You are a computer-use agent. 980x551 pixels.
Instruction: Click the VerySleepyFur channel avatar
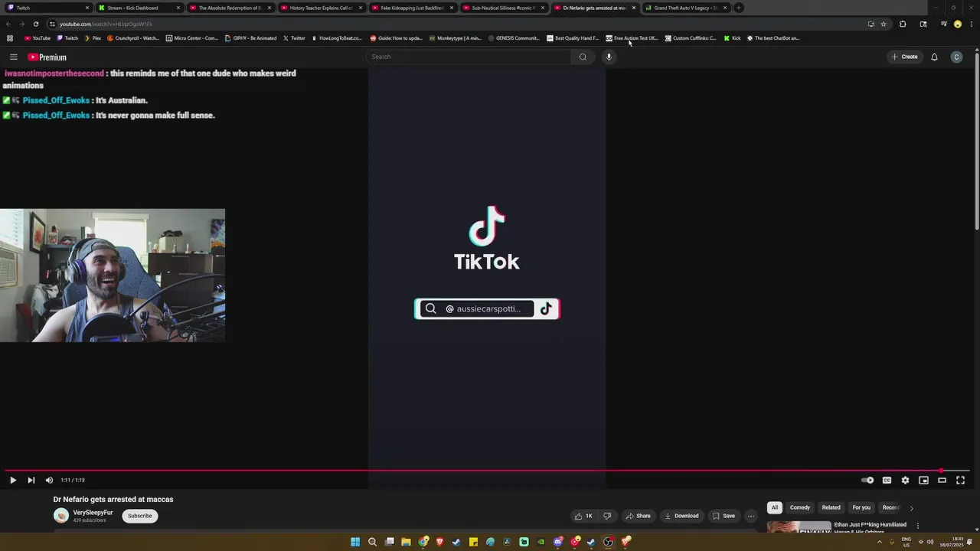[60, 516]
